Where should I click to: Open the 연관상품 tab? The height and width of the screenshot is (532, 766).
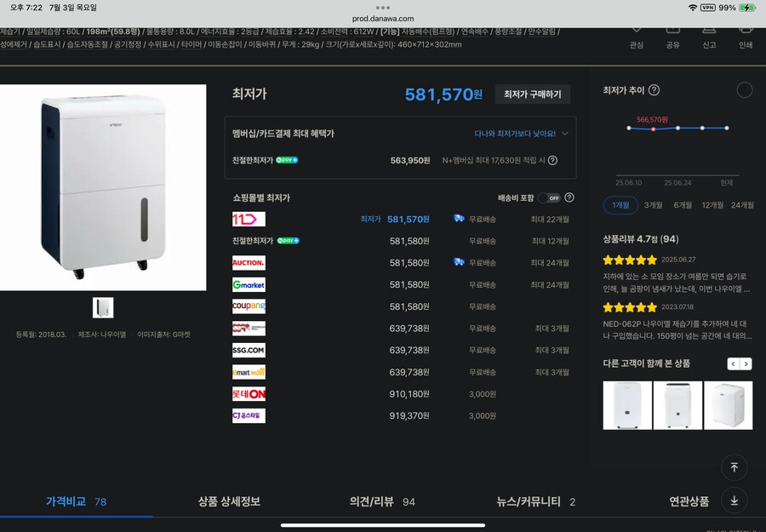[689, 501]
